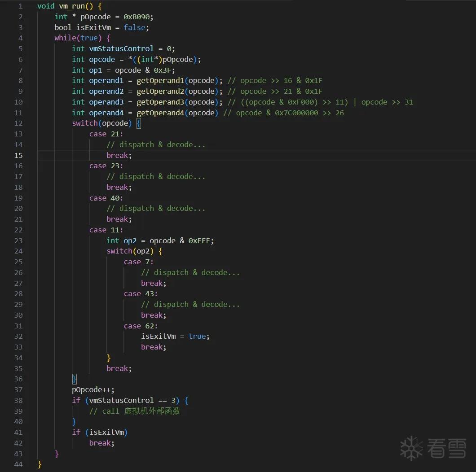Viewport: 476px width, 472px height.
Task: Click the getOperand3(opcode) call
Action: coord(177,102)
